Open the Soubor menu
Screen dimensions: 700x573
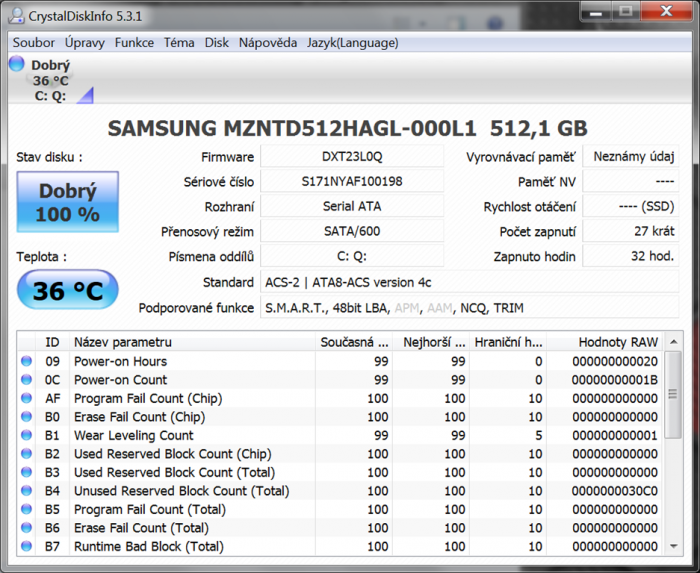pyautogui.click(x=34, y=43)
